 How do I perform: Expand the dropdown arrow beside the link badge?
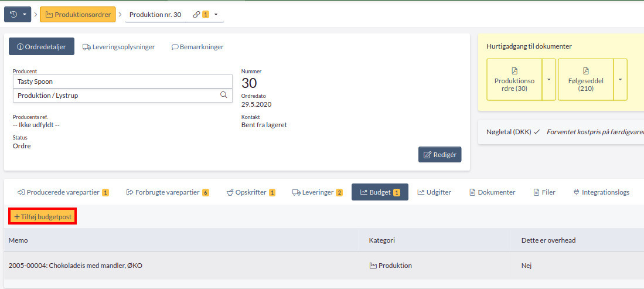click(x=216, y=15)
